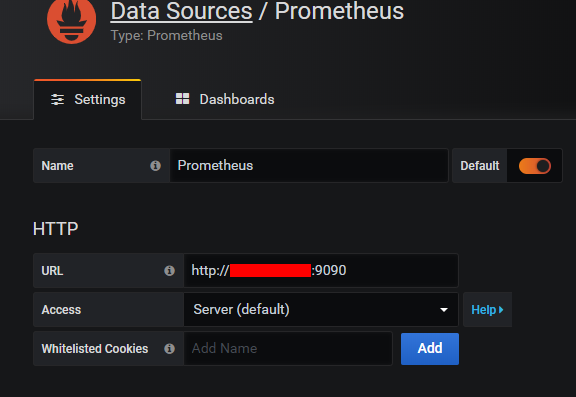Click the Whitelisted Cookies info icon
The width and height of the screenshot is (576, 397).
(x=169, y=349)
